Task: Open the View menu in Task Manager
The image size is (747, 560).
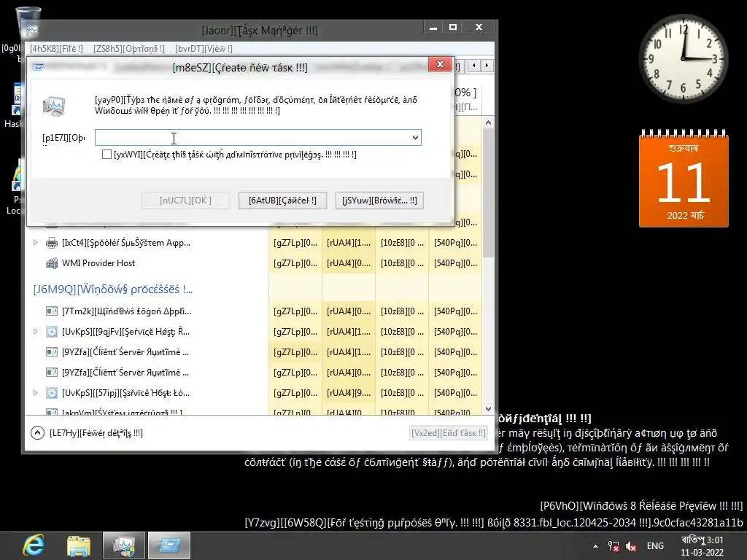Action: tap(204, 49)
